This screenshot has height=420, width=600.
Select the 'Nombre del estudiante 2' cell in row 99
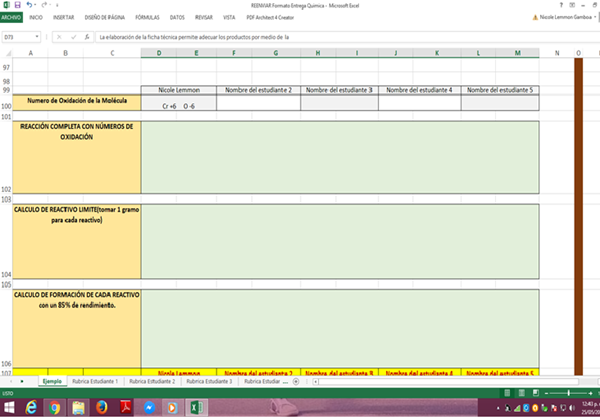[x=258, y=90]
